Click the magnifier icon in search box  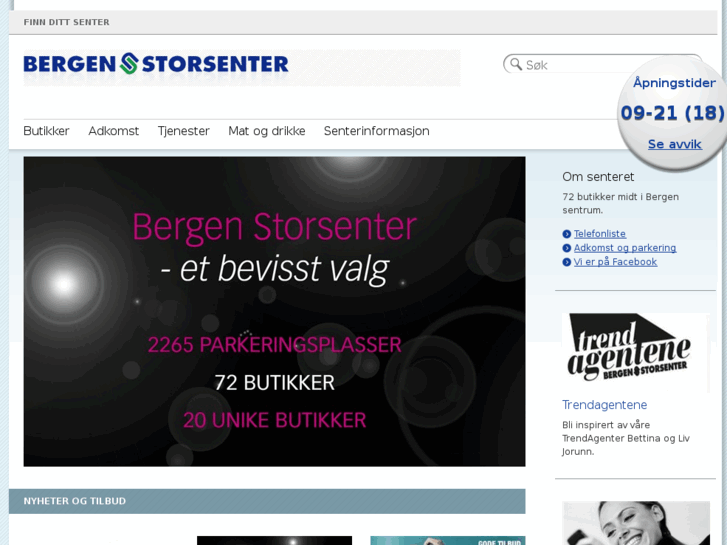click(516, 64)
